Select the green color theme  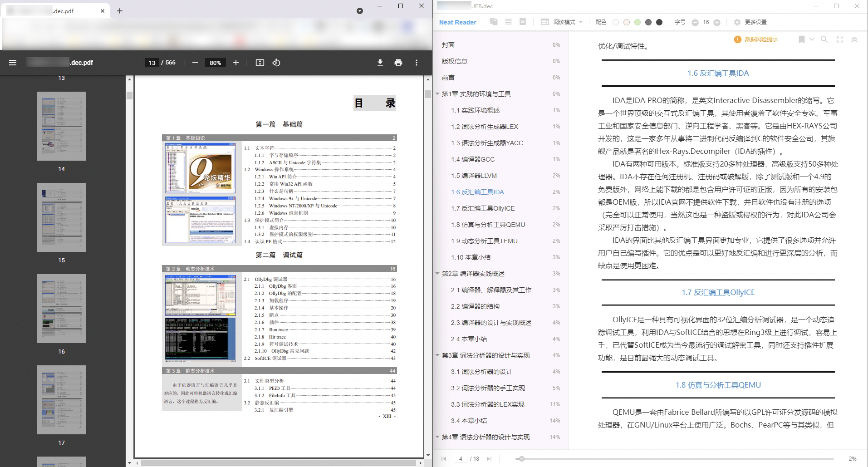(638, 22)
